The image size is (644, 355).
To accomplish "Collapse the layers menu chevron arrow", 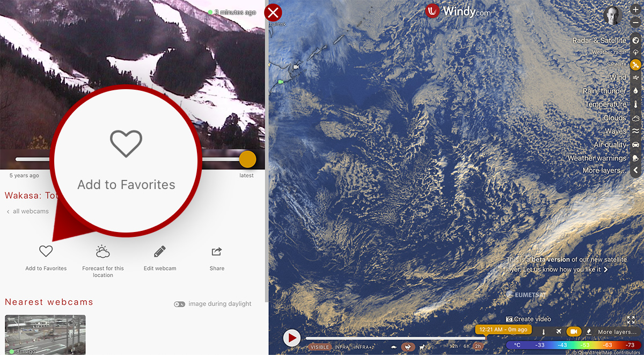I will click(636, 171).
